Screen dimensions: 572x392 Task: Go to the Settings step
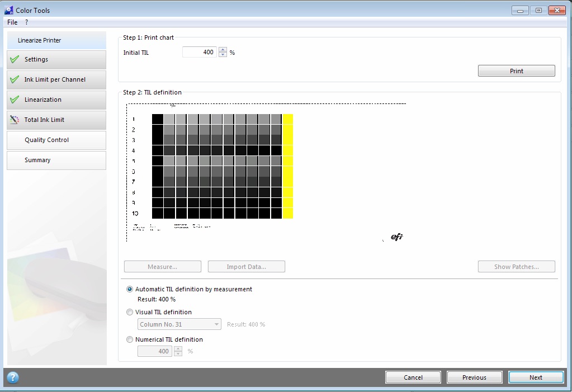pos(56,59)
